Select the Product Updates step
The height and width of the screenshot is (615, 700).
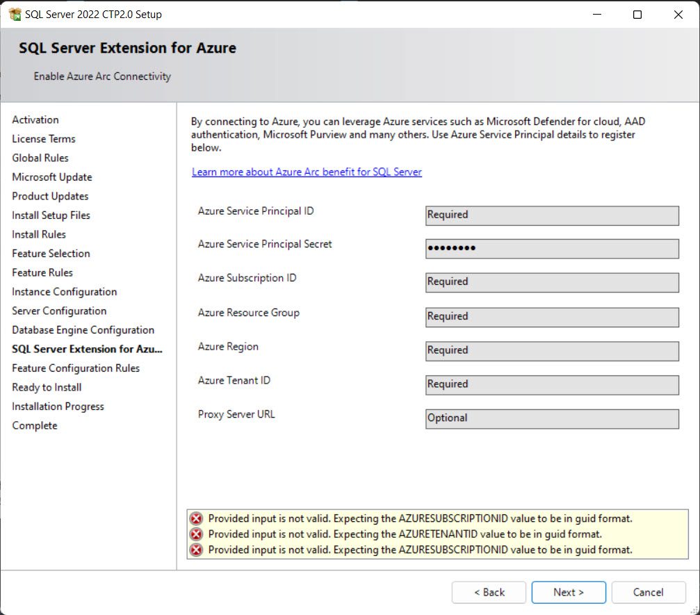pyautogui.click(x=50, y=197)
